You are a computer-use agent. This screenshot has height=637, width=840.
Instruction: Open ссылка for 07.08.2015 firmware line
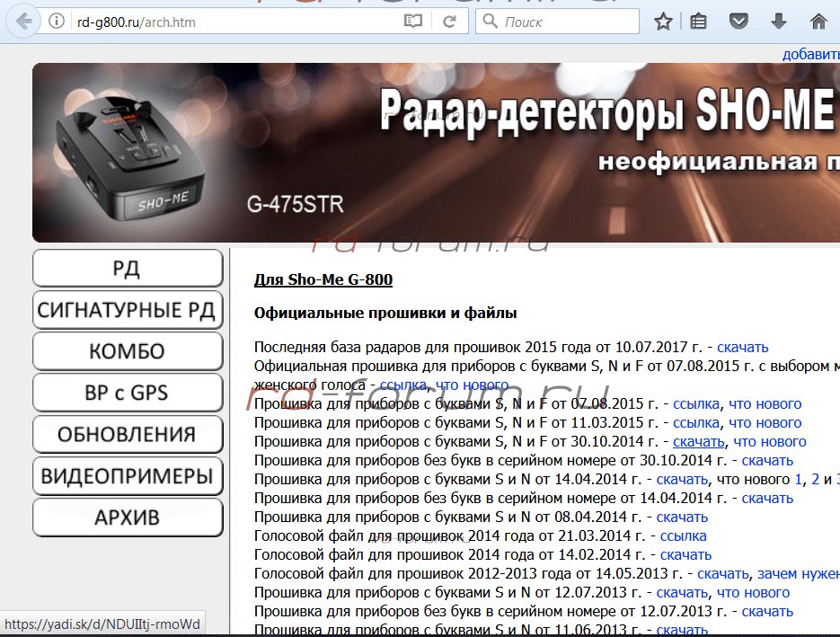[x=696, y=404]
